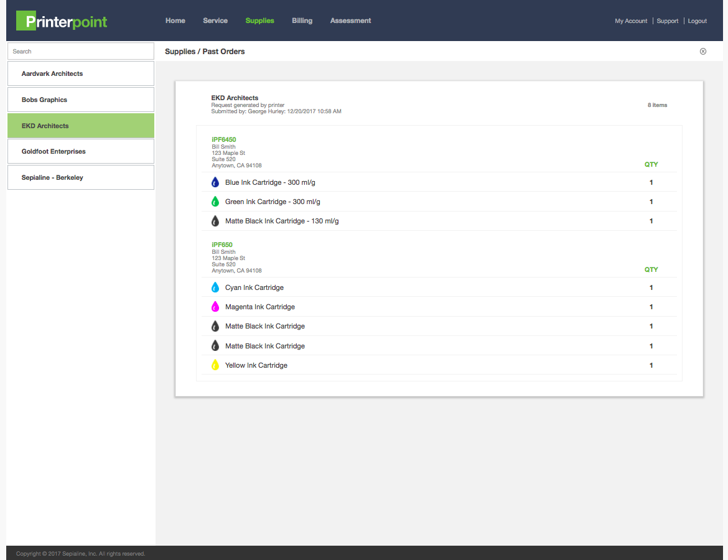Go to the Service section

[x=215, y=21]
